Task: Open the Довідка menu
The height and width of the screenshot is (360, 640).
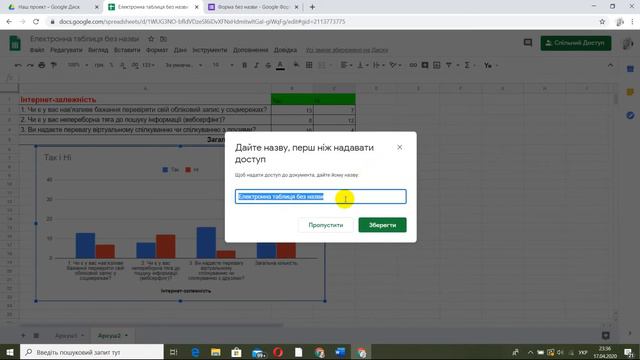Action: [x=285, y=50]
